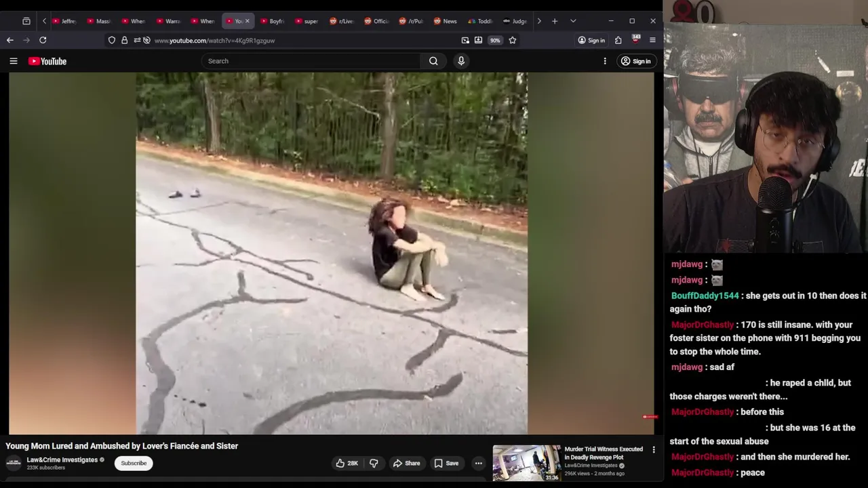Viewport: 868px width, 488px height.
Task: Click MajorDrGhastly's 'before this' message
Action: point(762,411)
